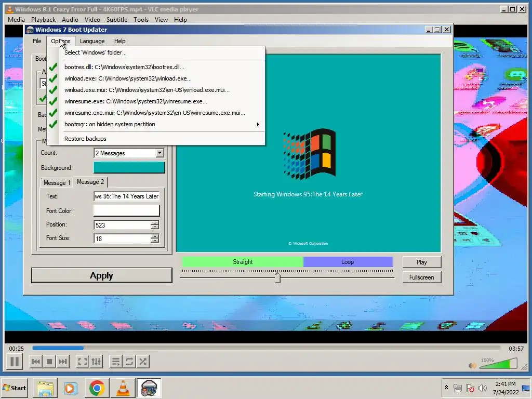Click Fullscreen button in Boot Updater
Viewport: 532px width, 399px height.
point(422,277)
